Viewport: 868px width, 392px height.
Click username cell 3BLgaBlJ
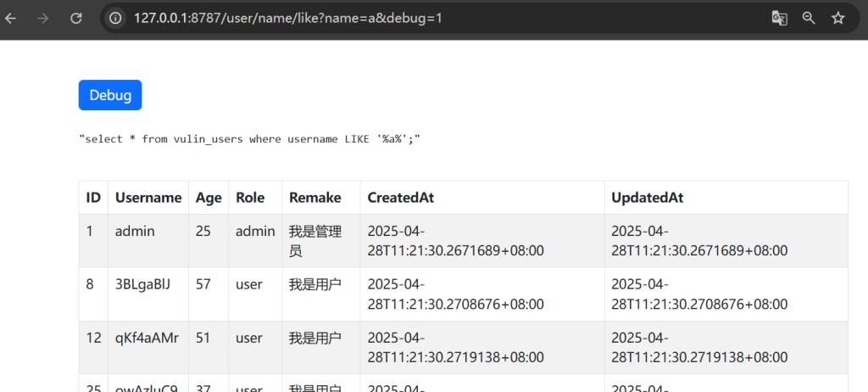pyautogui.click(x=142, y=284)
